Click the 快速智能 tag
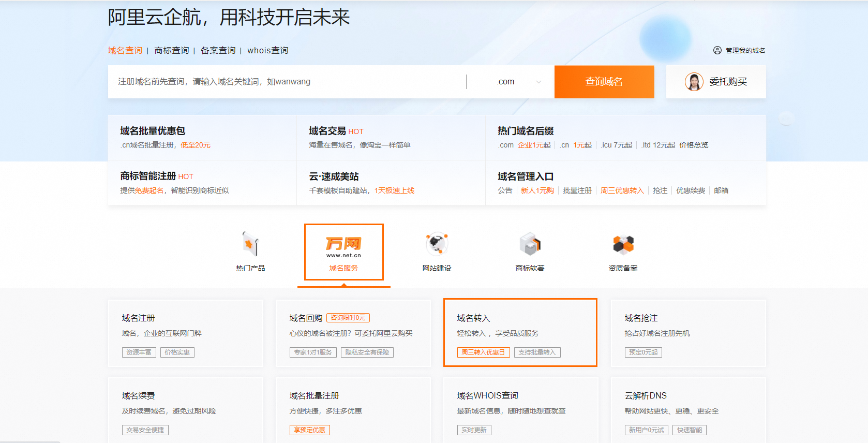Image resolution: width=868 pixels, height=443 pixels. [x=690, y=430]
